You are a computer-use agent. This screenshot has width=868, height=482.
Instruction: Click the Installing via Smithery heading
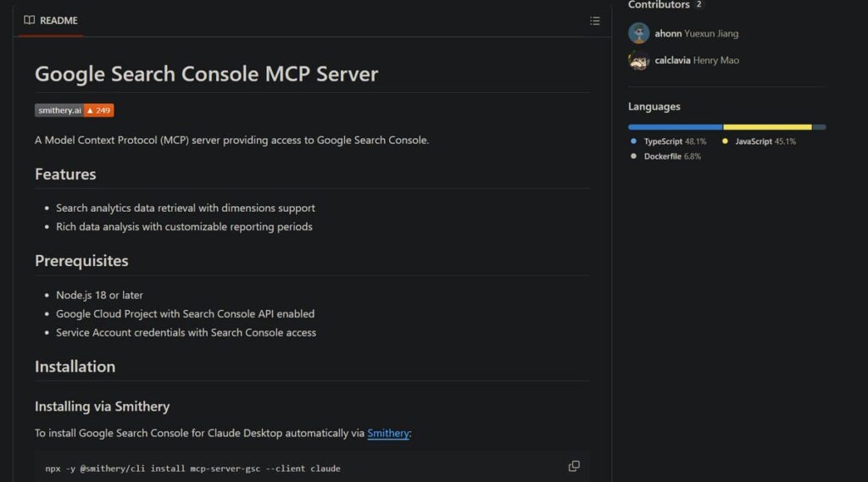click(x=102, y=407)
